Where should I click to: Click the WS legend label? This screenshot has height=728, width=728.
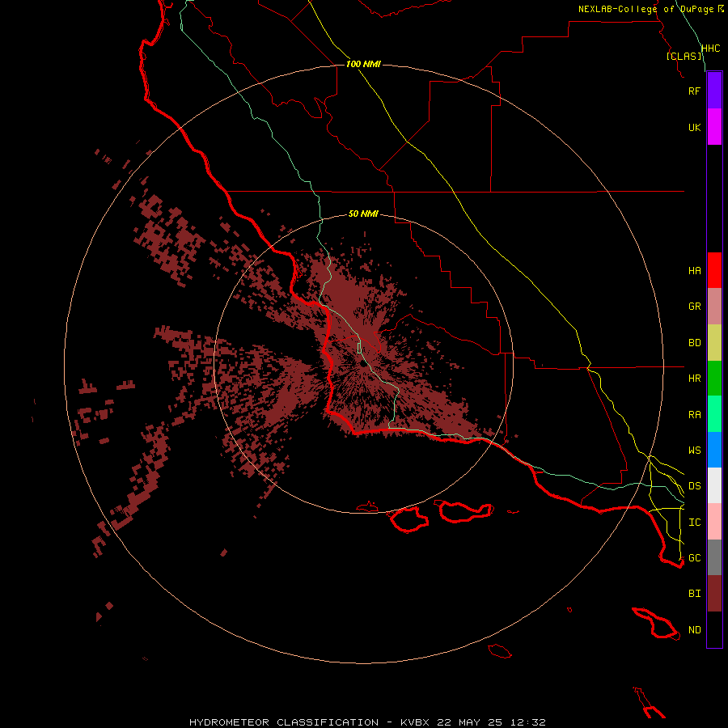click(x=694, y=451)
